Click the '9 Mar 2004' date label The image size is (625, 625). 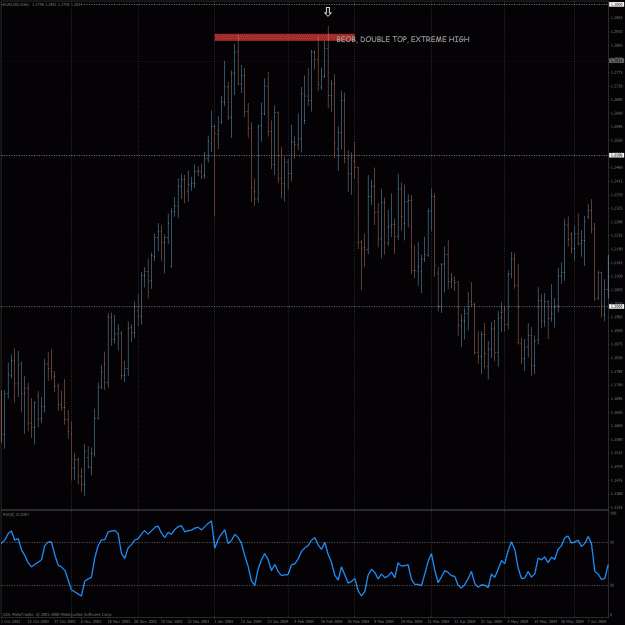tap(384, 621)
